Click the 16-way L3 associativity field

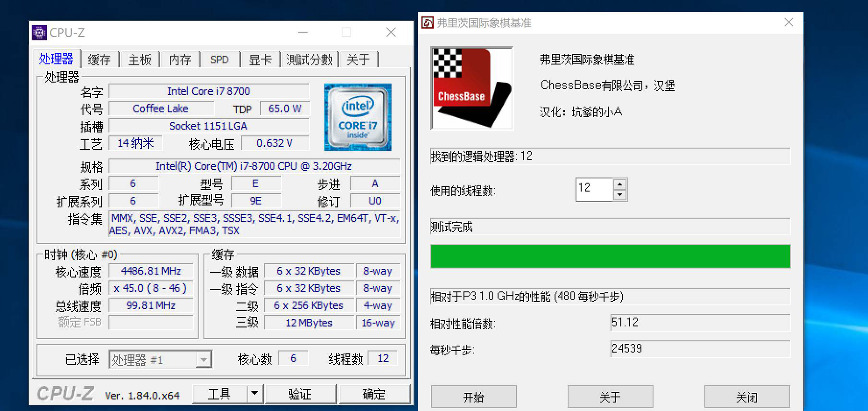point(378,323)
